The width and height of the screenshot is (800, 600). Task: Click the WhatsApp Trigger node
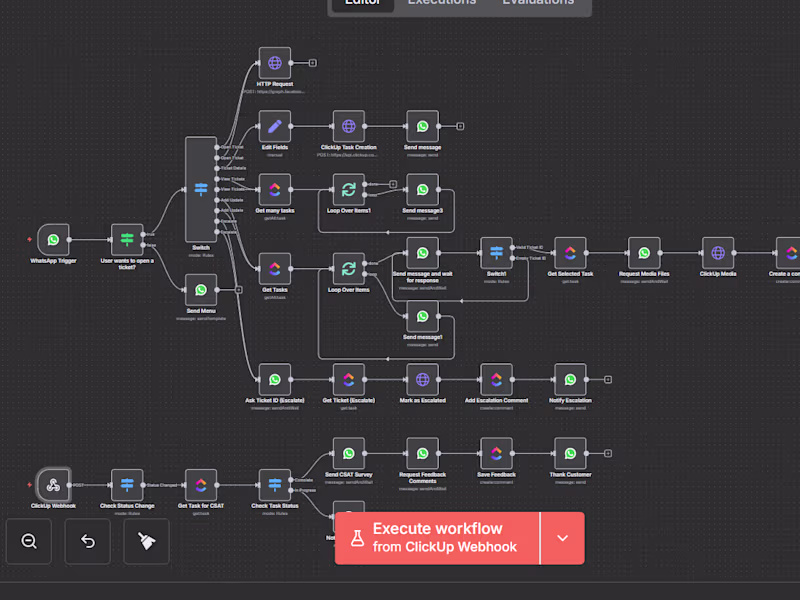click(53, 240)
